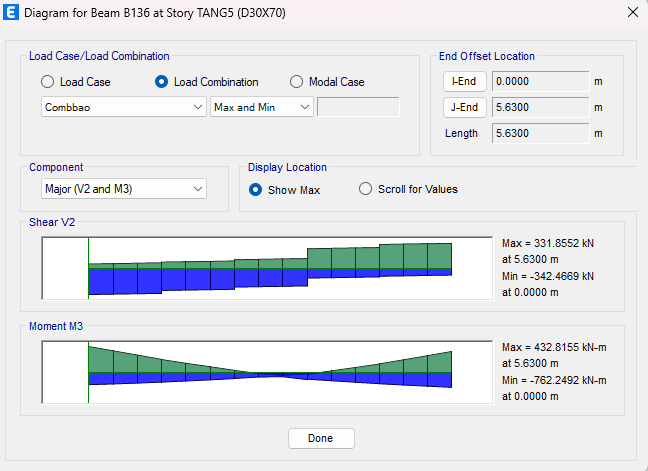
Task: Switch to the Modal Case radio option
Action: click(296, 82)
